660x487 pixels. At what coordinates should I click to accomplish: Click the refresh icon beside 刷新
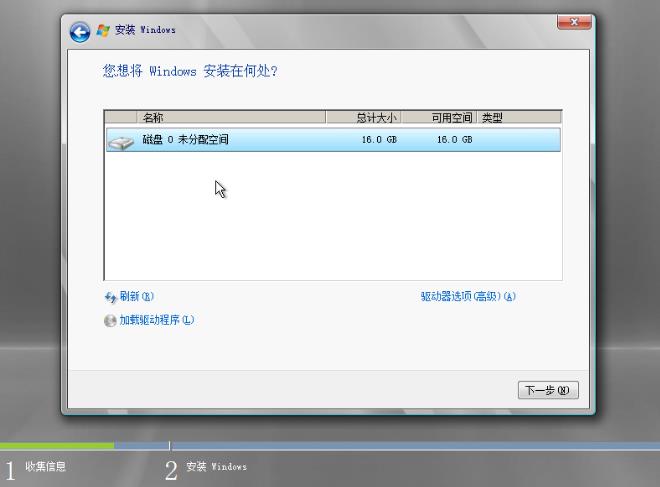(x=110, y=297)
